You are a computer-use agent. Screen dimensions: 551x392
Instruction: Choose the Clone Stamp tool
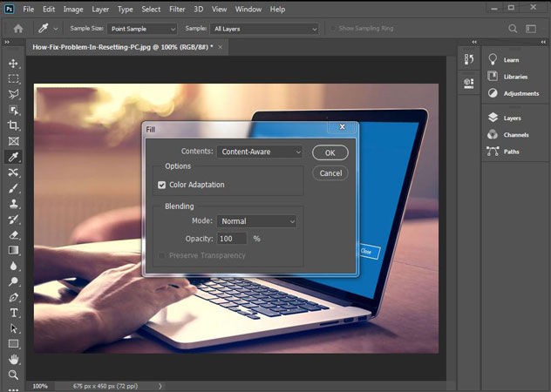[13, 204]
